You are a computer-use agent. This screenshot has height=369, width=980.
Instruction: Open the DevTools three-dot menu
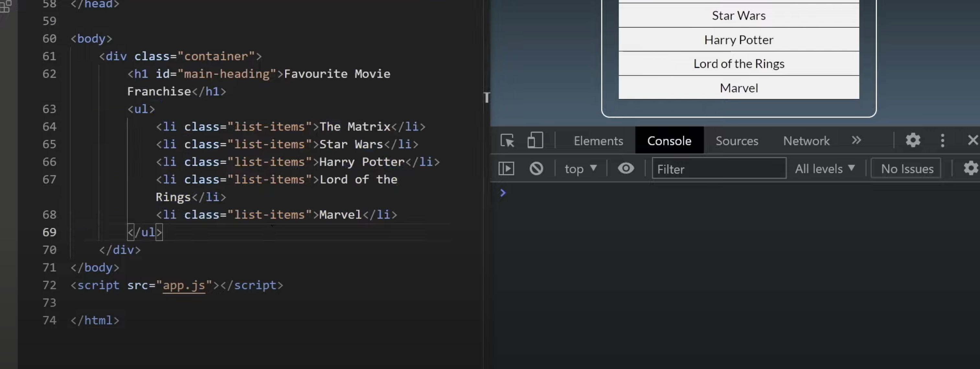tap(942, 140)
